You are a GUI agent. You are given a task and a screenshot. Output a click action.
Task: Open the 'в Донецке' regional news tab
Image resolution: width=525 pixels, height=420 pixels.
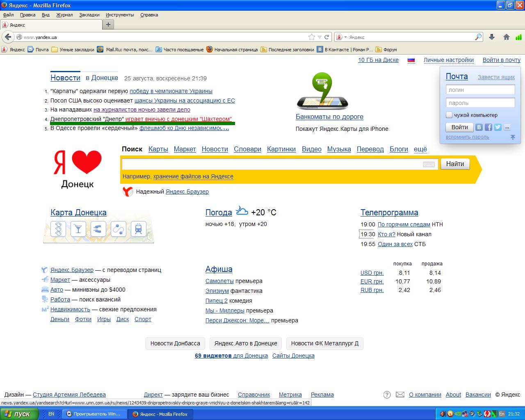(x=102, y=78)
